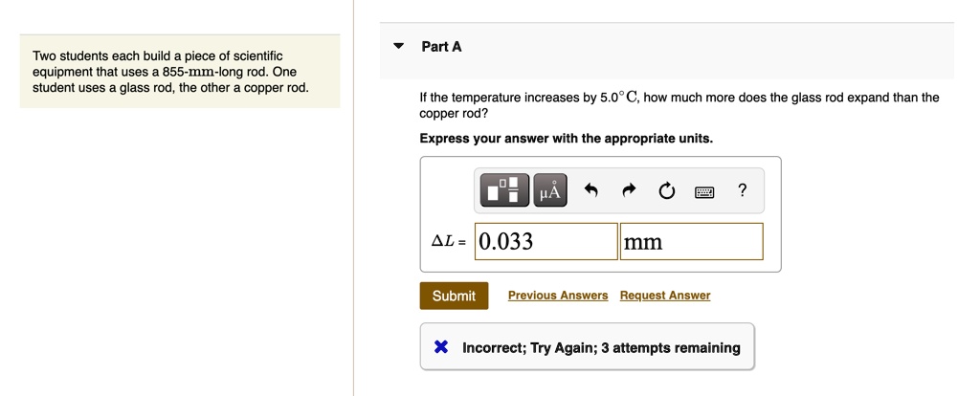
Task: Open help with the question mark icon
Action: (742, 190)
